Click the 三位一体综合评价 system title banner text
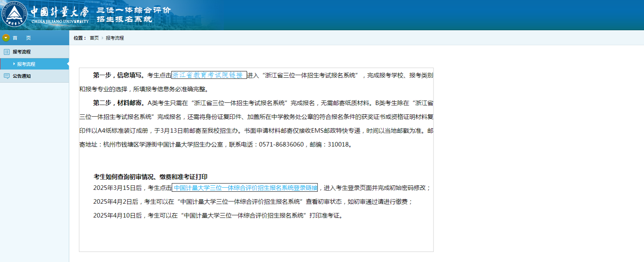Screen dimensions: 644x262 (134, 10)
